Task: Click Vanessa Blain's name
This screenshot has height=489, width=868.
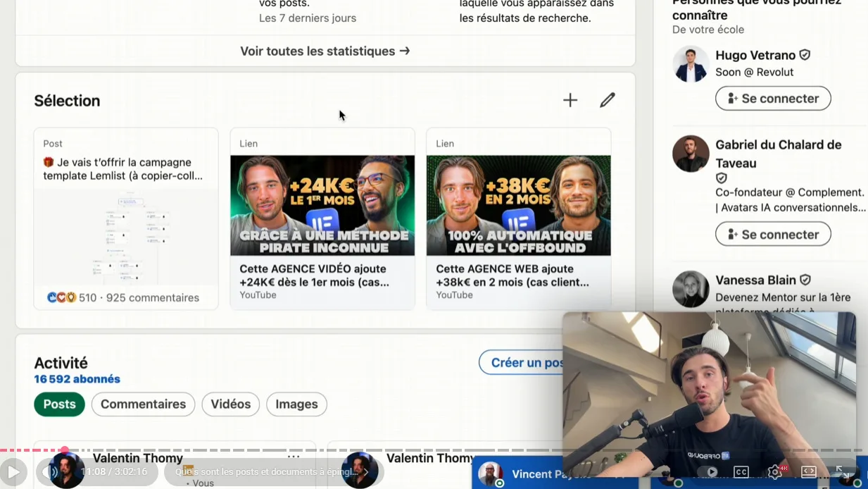Action: (x=755, y=280)
